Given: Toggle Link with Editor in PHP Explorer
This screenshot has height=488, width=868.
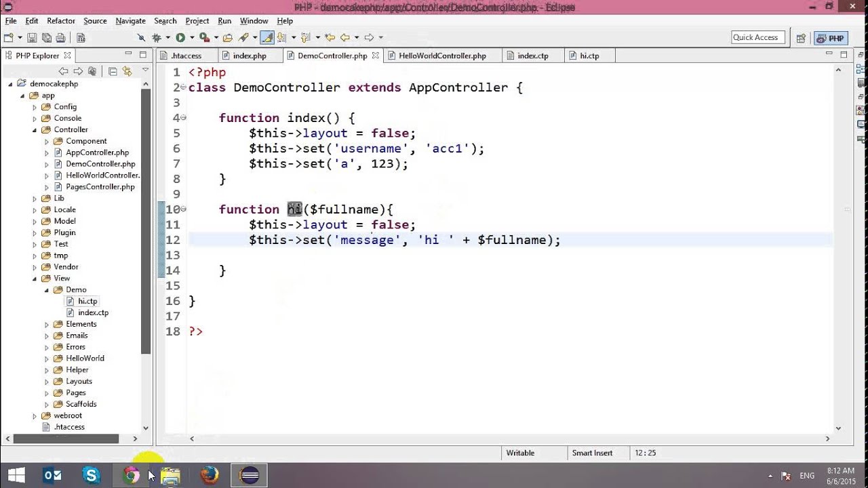Looking at the screenshot, I should pos(127,71).
